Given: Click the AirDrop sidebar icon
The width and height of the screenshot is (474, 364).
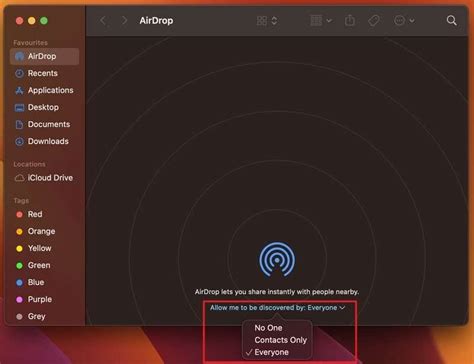Looking at the screenshot, I should [19, 56].
